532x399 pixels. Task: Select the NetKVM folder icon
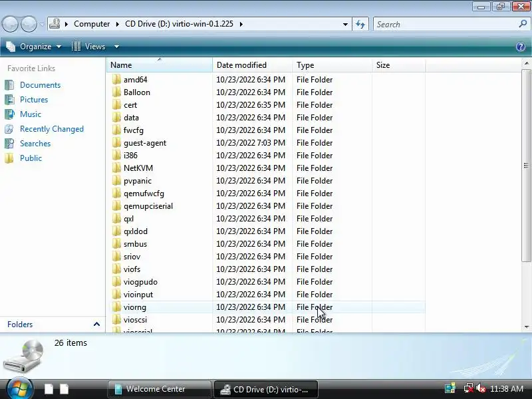(116, 168)
